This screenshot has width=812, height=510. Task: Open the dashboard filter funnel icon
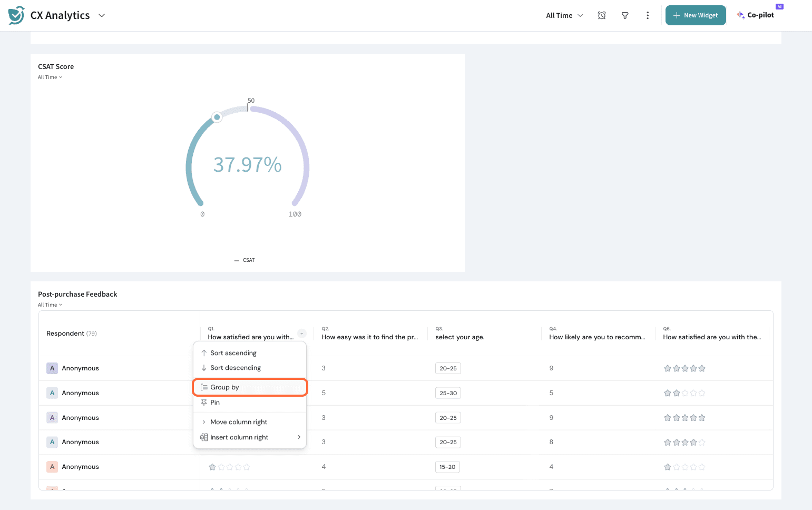(625, 15)
